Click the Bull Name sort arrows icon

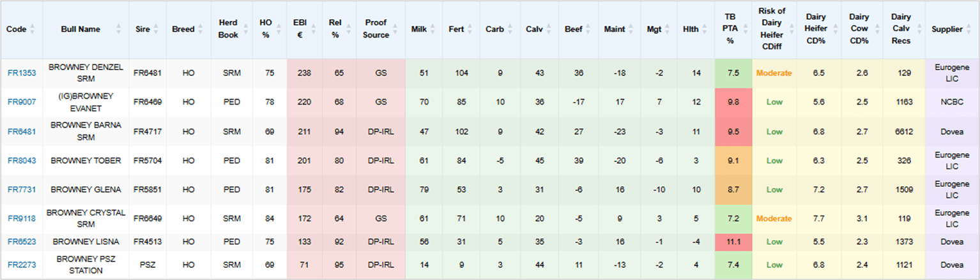(118, 29)
